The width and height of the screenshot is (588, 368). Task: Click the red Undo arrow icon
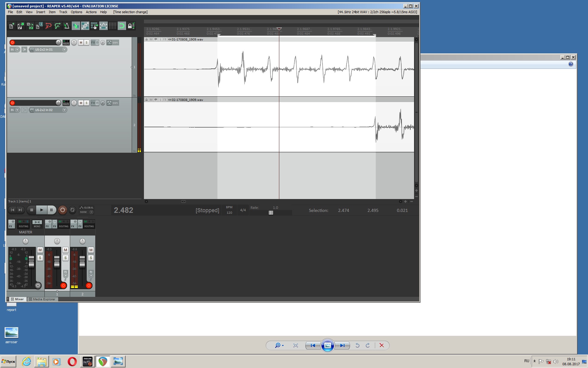point(48,26)
